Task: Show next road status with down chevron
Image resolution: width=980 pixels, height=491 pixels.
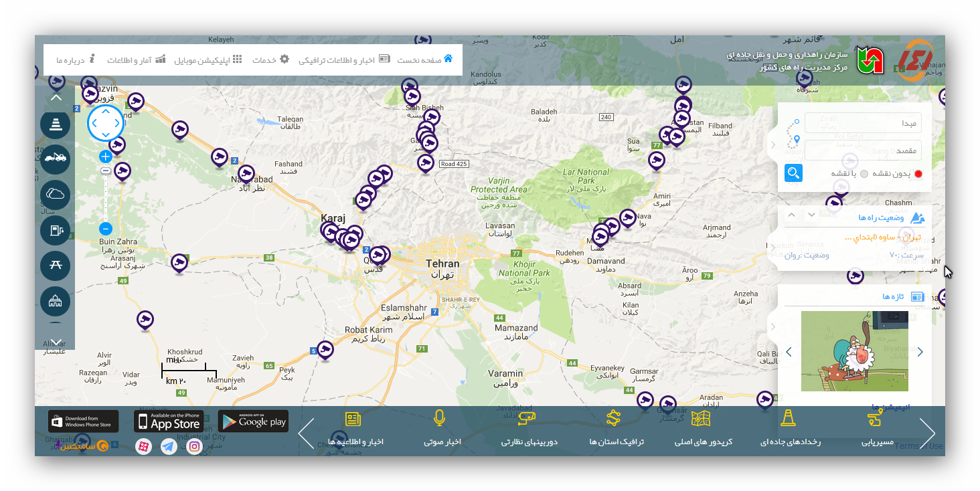Action: click(811, 215)
